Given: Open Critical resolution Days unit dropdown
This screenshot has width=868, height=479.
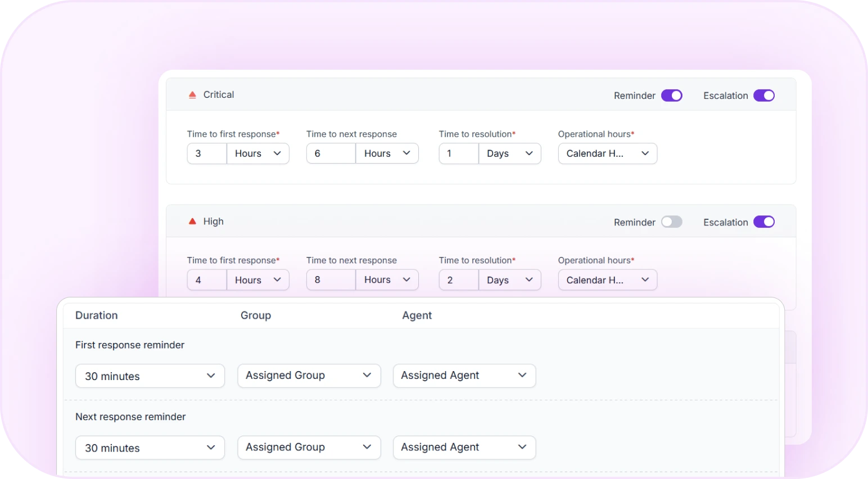Looking at the screenshot, I should pos(510,153).
